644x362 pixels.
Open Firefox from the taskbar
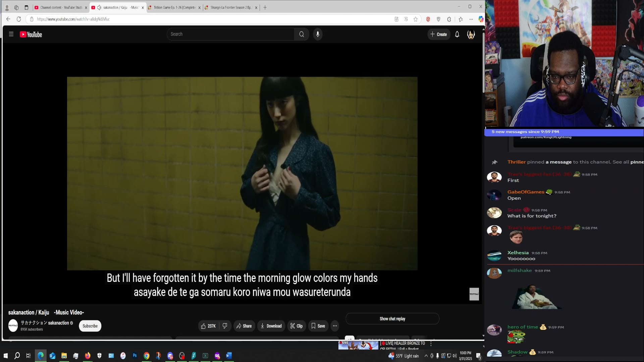pyautogui.click(x=88, y=356)
